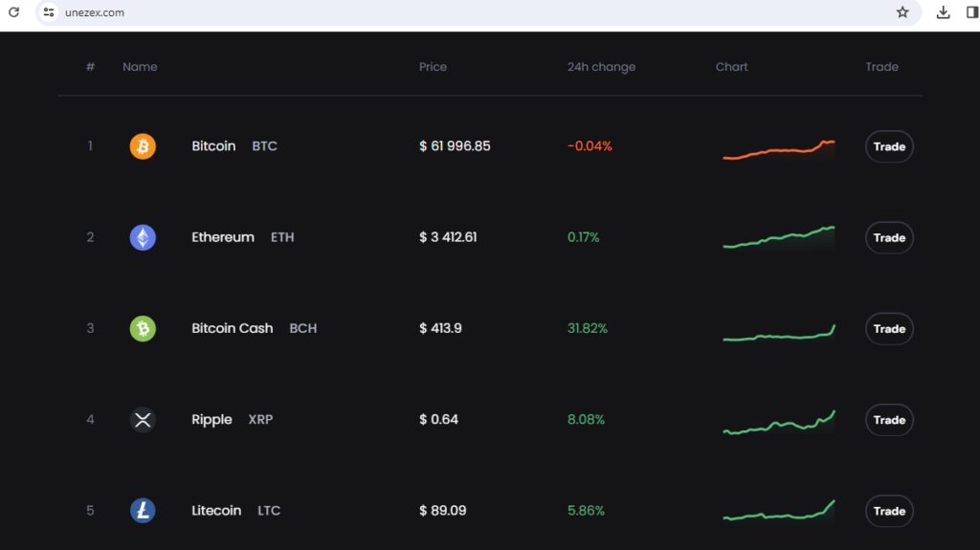Viewport: 980px width, 550px height.
Task: Trade Ripple using its Trade button
Action: [x=889, y=419]
